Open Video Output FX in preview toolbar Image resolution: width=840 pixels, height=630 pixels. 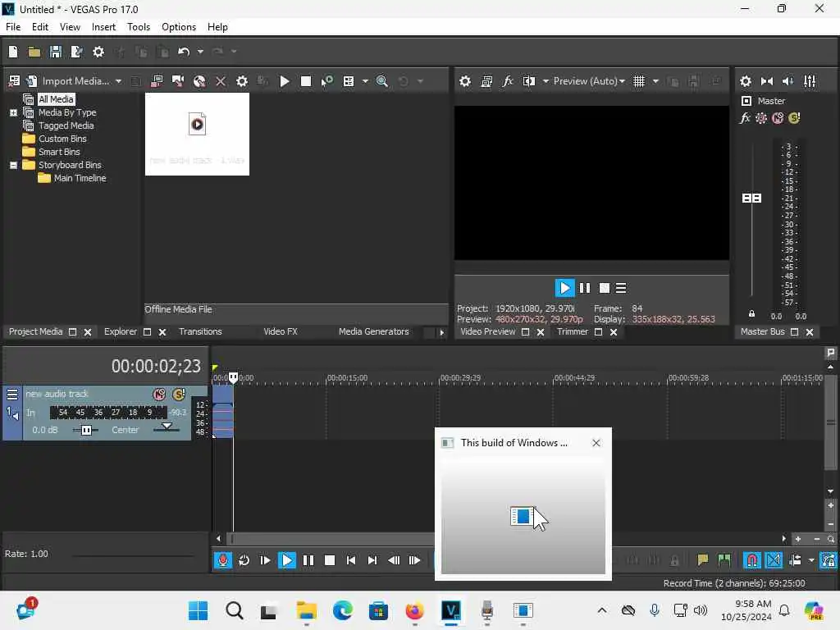click(507, 81)
